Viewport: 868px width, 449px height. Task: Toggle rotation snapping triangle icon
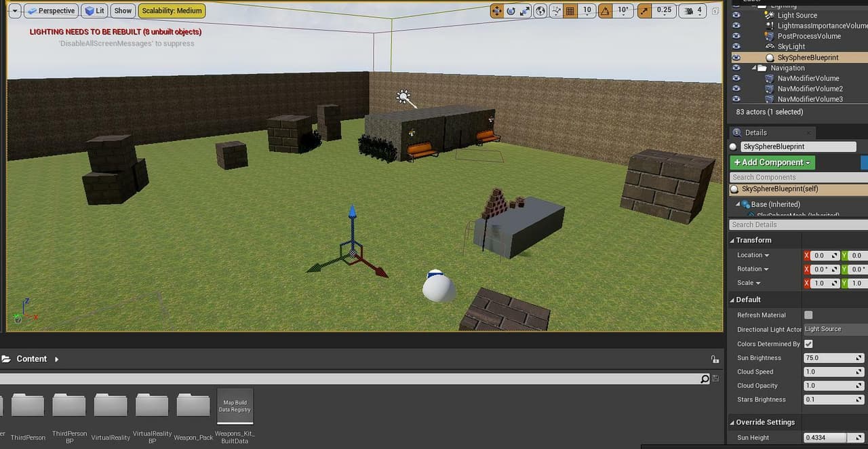tap(605, 11)
